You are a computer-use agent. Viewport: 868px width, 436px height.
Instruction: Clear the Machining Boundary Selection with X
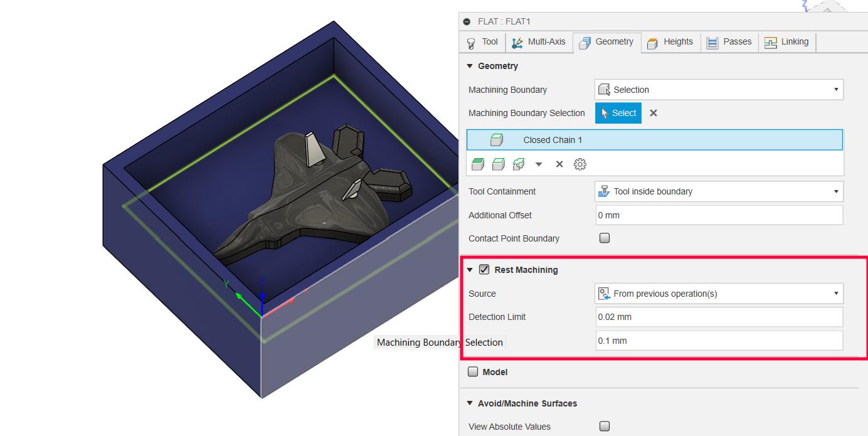point(654,113)
